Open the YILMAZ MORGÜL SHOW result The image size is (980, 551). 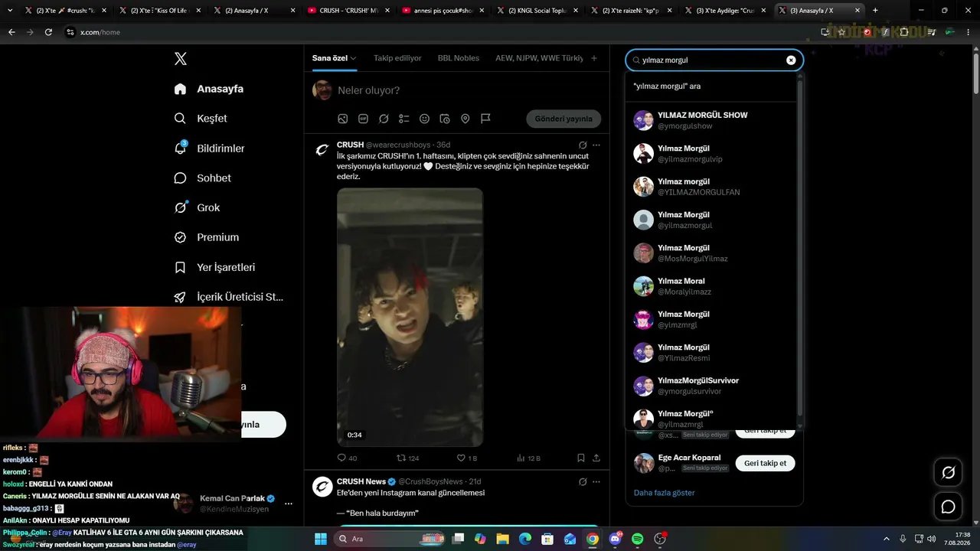coord(712,120)
